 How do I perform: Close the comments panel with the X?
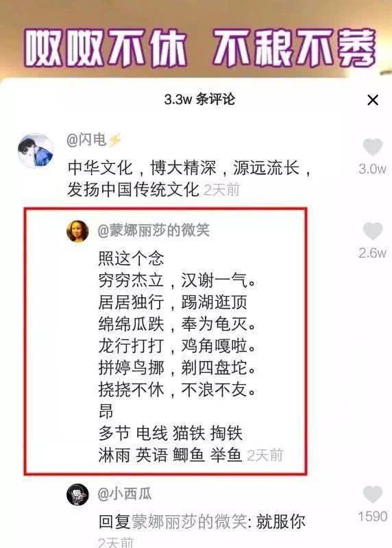(x=373, y=100)
